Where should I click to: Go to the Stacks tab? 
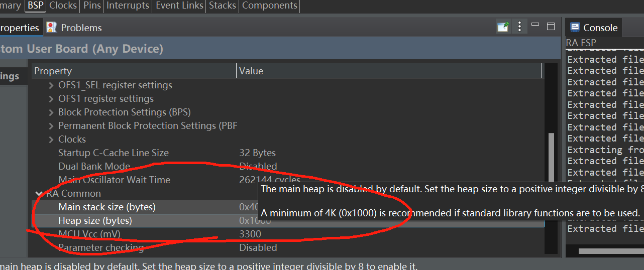223,6
